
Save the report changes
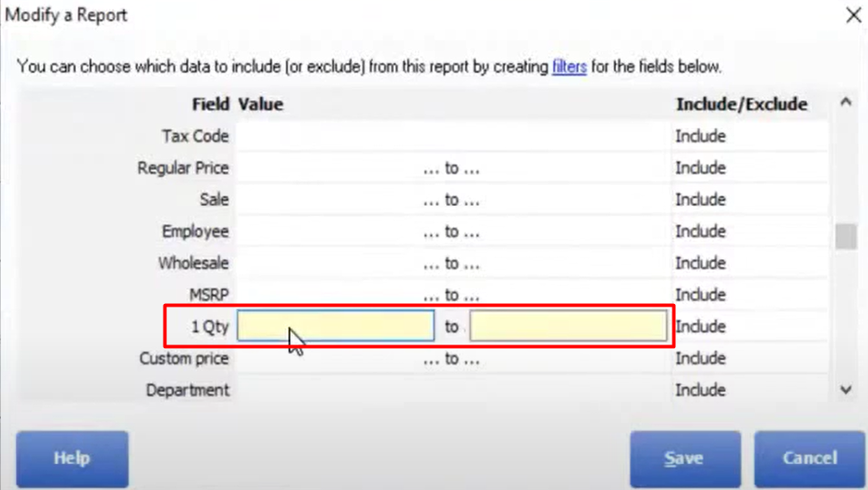685,458
